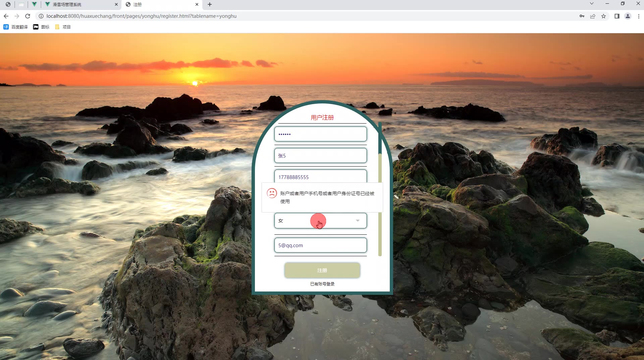The height and width of the screenshot is (360, 644).
Task: Open the gender dropdown showing 女
Action: (x=320, y=221)
